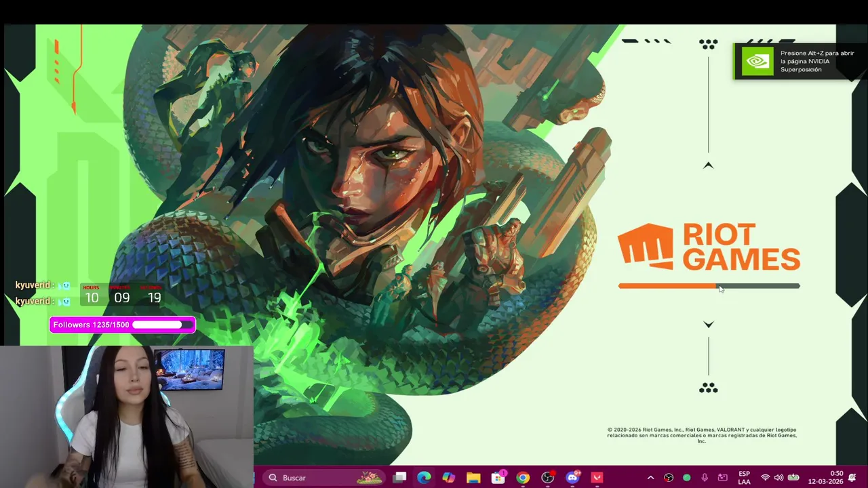This screenshot has width=868, height=488.
Task: Click the Buscar taskbar search field
Action: tap(324, 478)
